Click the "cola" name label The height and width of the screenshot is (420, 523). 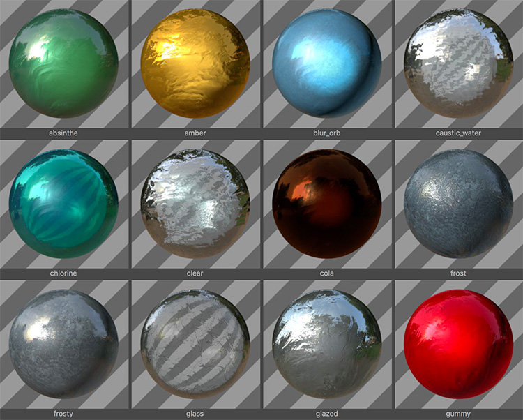pyautogui.click(x=327, y=273)
